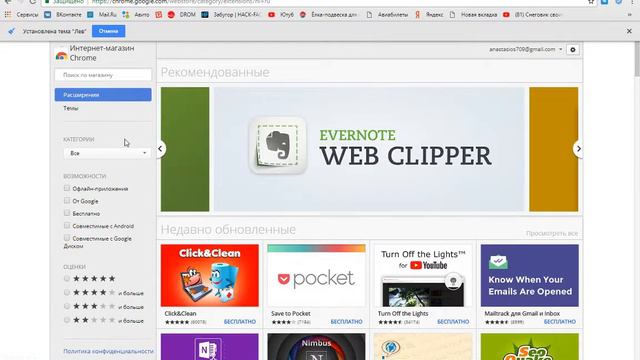Open the ВКонтакте bookmark
The width and height of the screenshot is (640, 360).
(x=62, y=14)
